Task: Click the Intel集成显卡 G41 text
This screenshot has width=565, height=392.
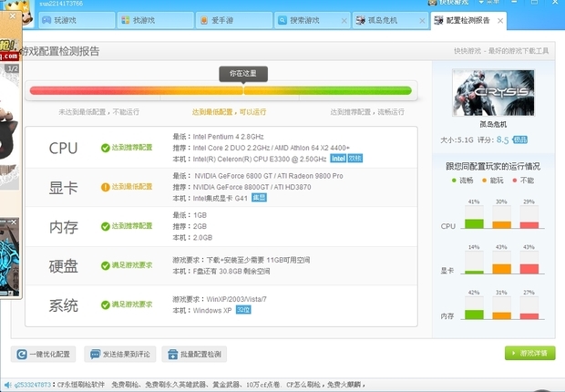Action: pos(221,199)
